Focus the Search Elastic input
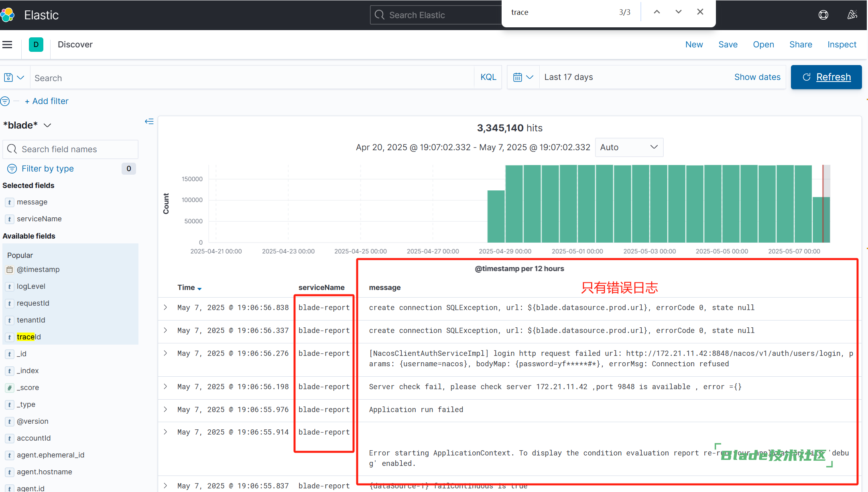 (x=436, y=15)
